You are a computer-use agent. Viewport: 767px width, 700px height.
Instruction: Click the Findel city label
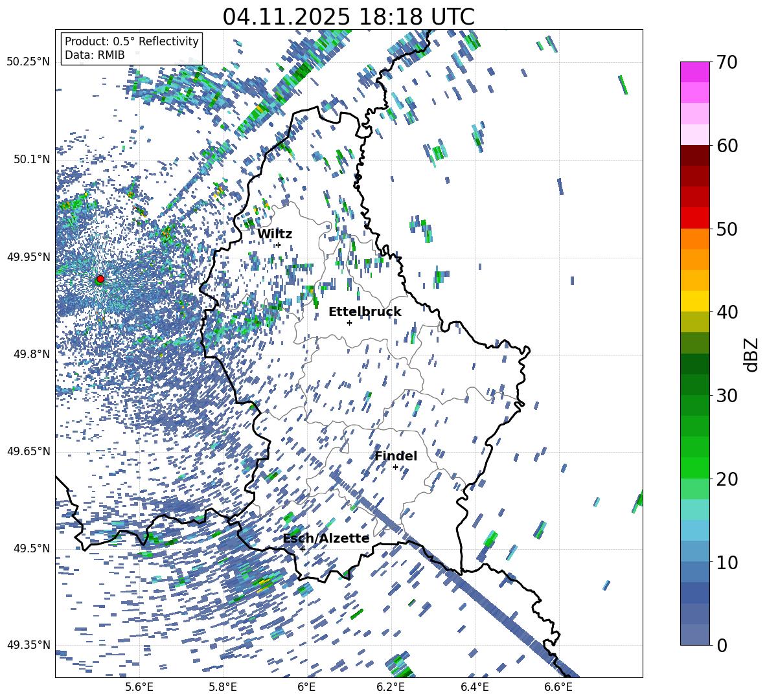(x=396, y=456)
